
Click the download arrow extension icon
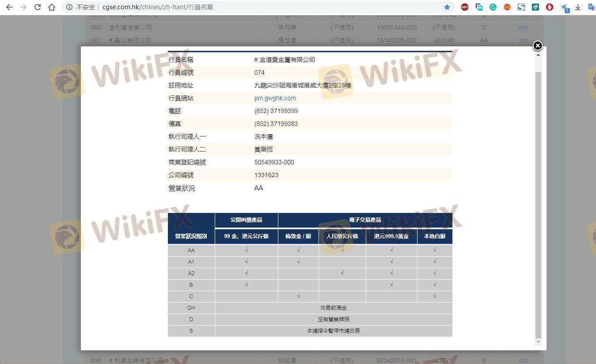coord(578,7)
